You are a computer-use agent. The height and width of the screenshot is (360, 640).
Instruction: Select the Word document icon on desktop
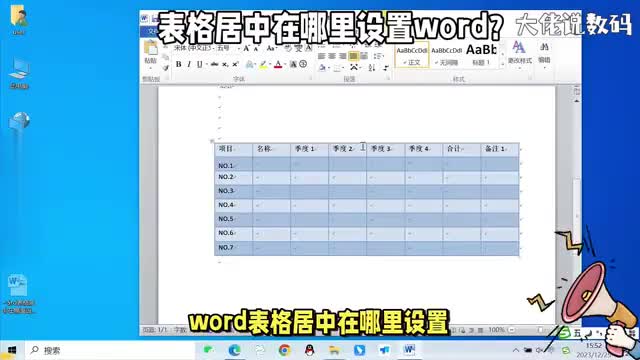pos(18,293)
